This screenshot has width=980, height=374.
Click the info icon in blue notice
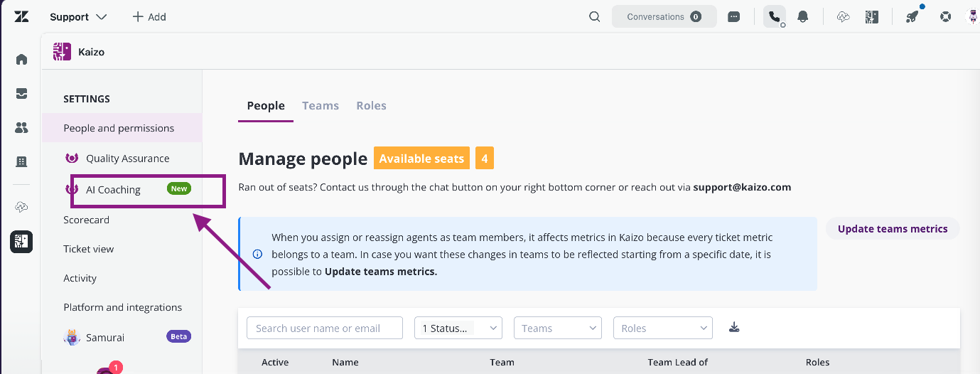point(257,254)
